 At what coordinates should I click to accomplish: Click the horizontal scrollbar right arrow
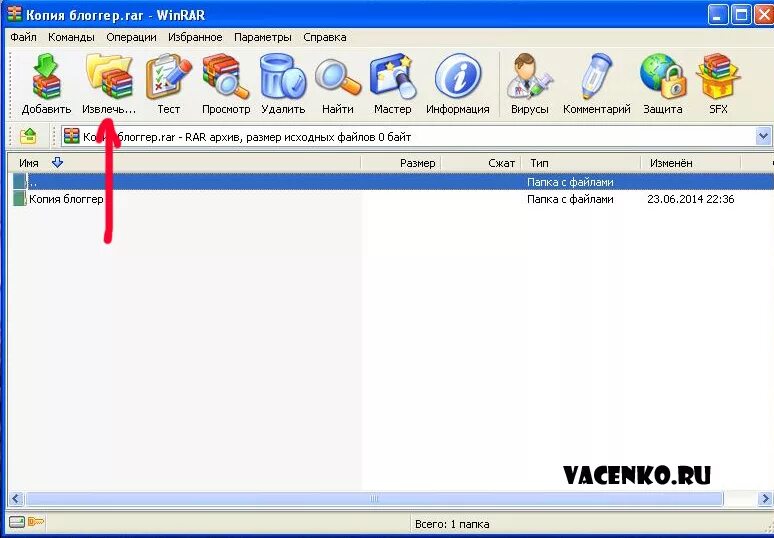coord(765,499)
